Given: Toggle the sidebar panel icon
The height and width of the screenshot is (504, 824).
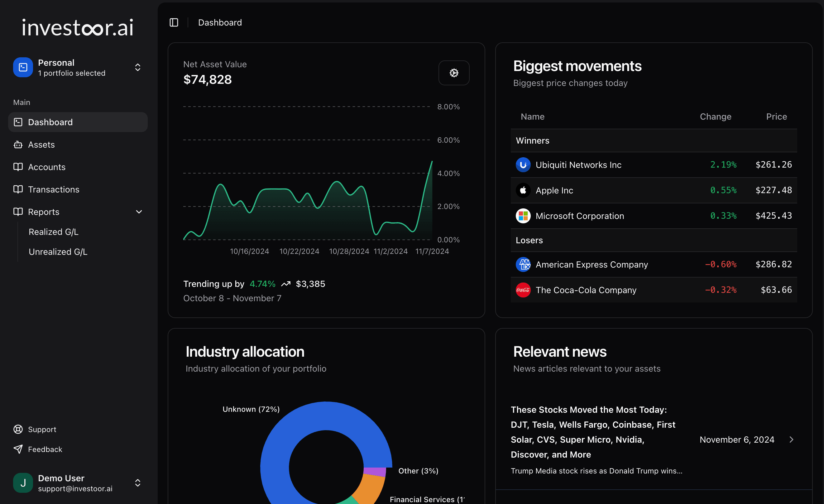Looking at the screenshot, I should click(174, 22).
